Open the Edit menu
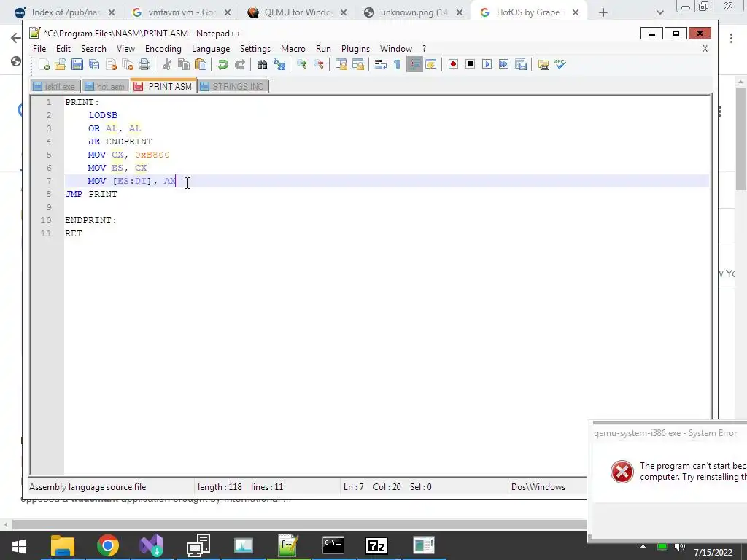The width and height of the screenshot is (747, 560). 63,49
